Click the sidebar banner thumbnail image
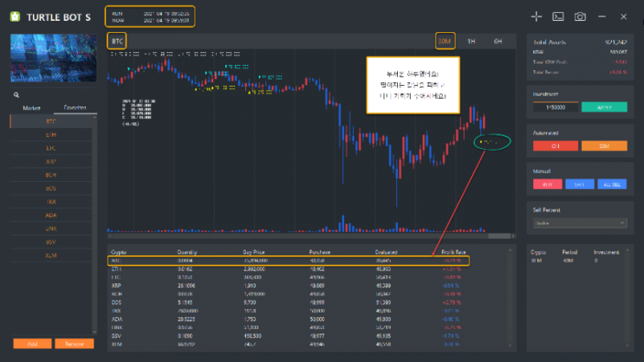 [54, 58]
